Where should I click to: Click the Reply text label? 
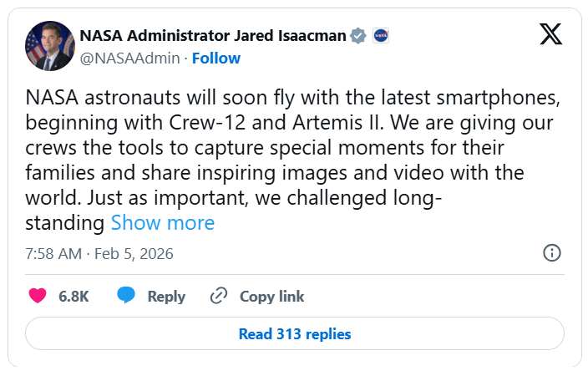point(166,297)
